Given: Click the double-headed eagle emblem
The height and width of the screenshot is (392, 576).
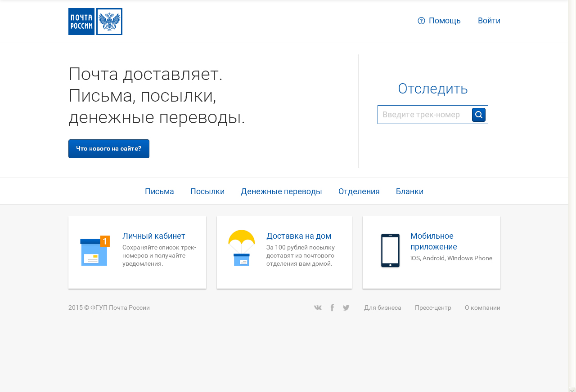Looking at the screenshot, I should [109, 22].
